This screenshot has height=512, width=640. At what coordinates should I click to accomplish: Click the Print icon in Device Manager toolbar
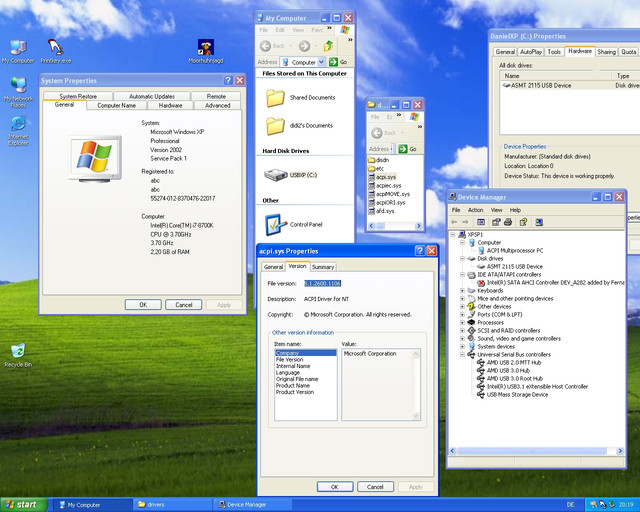click(508, 222)
